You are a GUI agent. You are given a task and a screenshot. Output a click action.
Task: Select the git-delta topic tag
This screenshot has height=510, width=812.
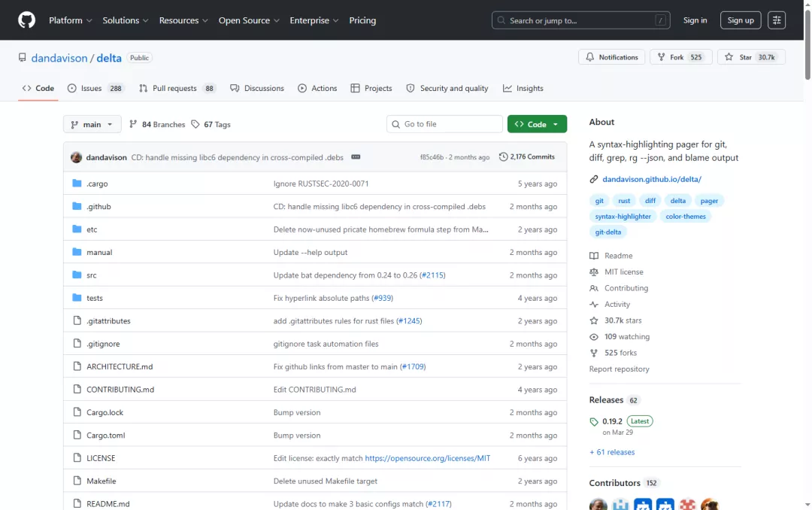tap(608, 232)
